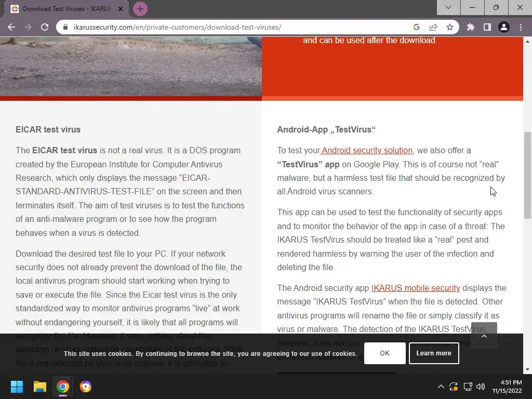Open the Windows Start menu
Viewport: 532px width, 399px height.
(17, 387)
